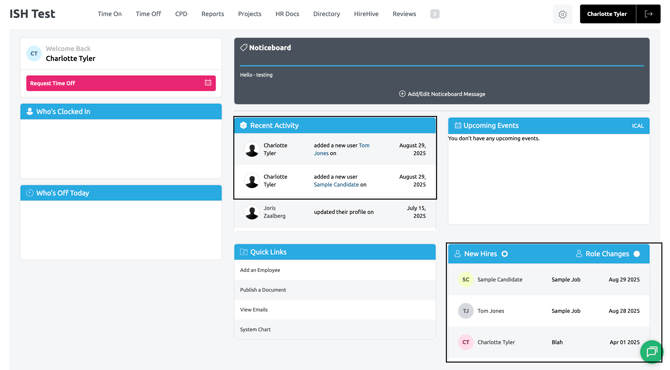
Task: Click the updated their profile on text
Action: click(344, 212)
